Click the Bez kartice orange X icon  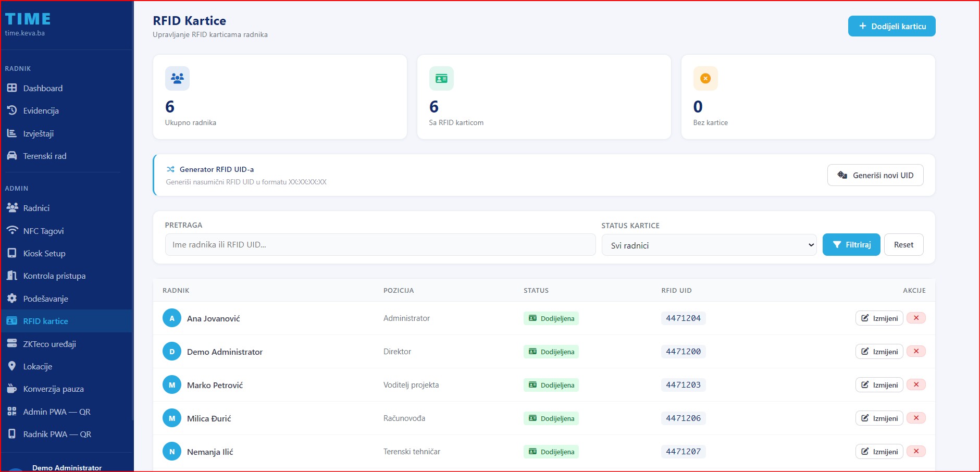click(705, 78)
